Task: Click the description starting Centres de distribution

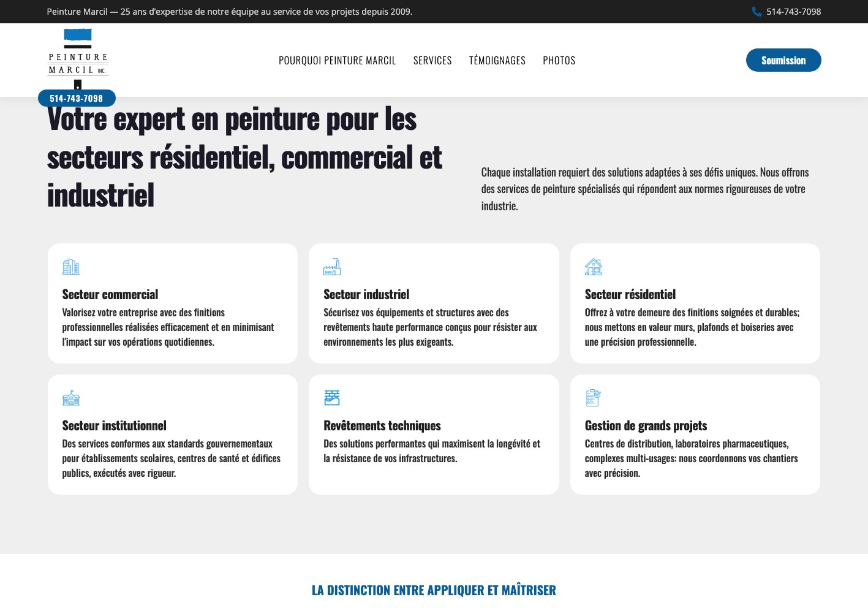Action: coord(692,459)
